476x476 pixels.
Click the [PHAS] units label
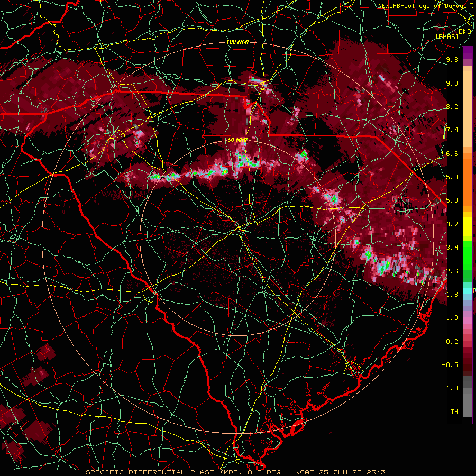pos(447,36)
